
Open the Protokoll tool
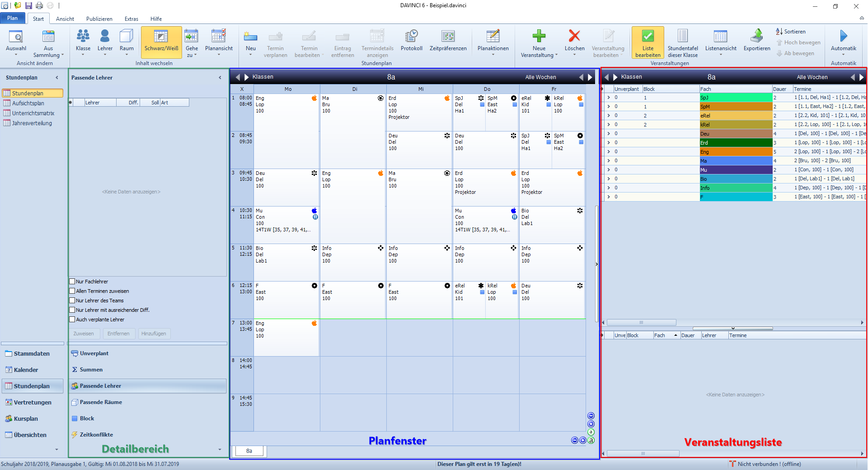click(x=412, y=41)
